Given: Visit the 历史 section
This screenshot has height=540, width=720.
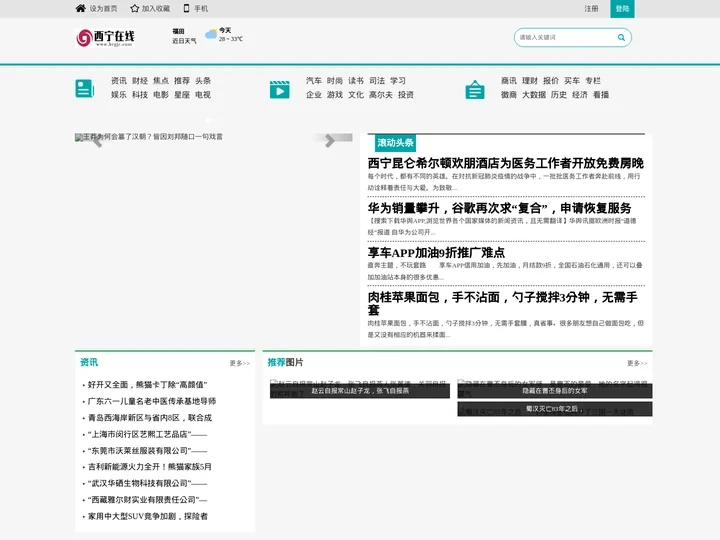Looking at the screenshot, I should tap(559, 95).
